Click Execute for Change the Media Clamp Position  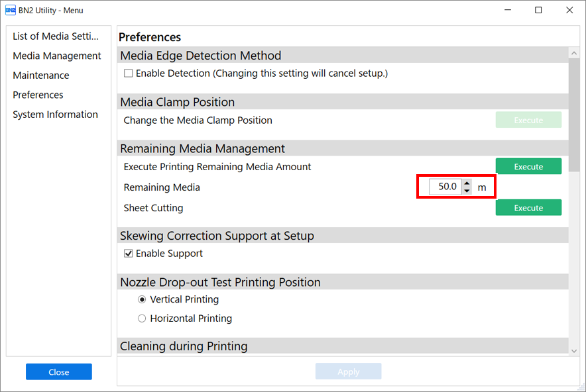[528, 120]
